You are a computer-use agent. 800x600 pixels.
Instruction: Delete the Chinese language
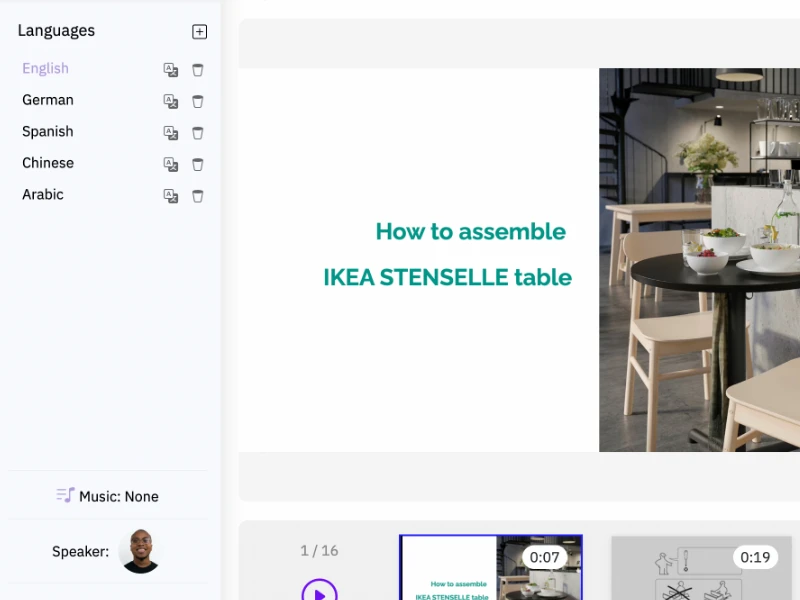(x=198, y=164)
